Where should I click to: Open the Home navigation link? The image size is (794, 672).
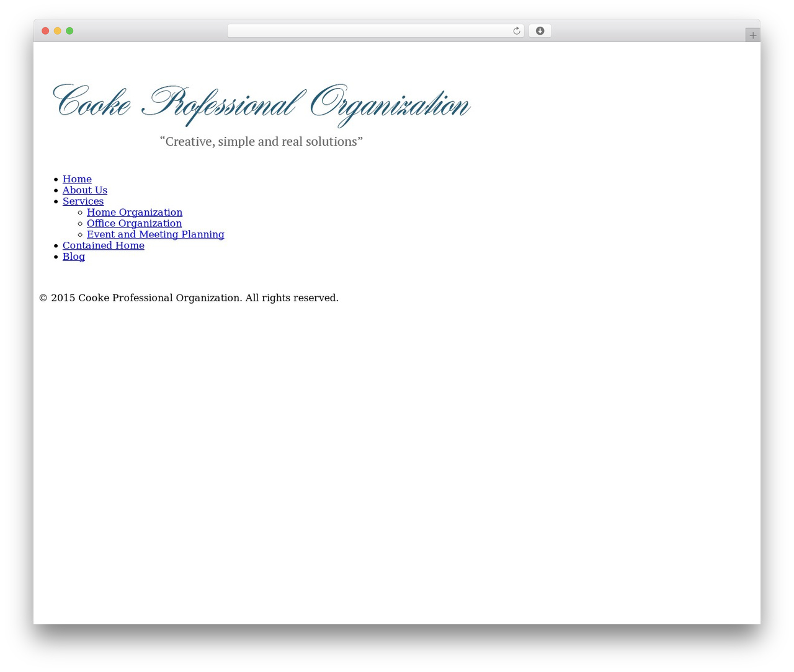tap(77, 179)
